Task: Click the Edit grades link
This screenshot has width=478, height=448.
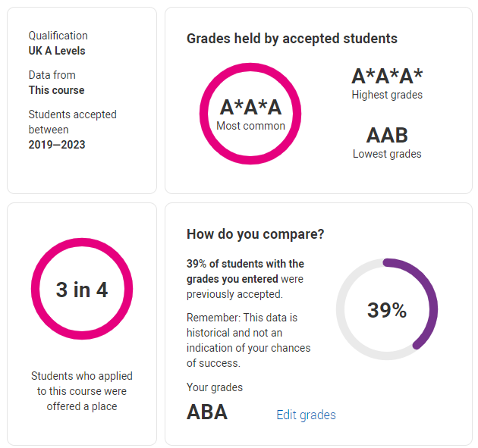Action: (306, 415)
